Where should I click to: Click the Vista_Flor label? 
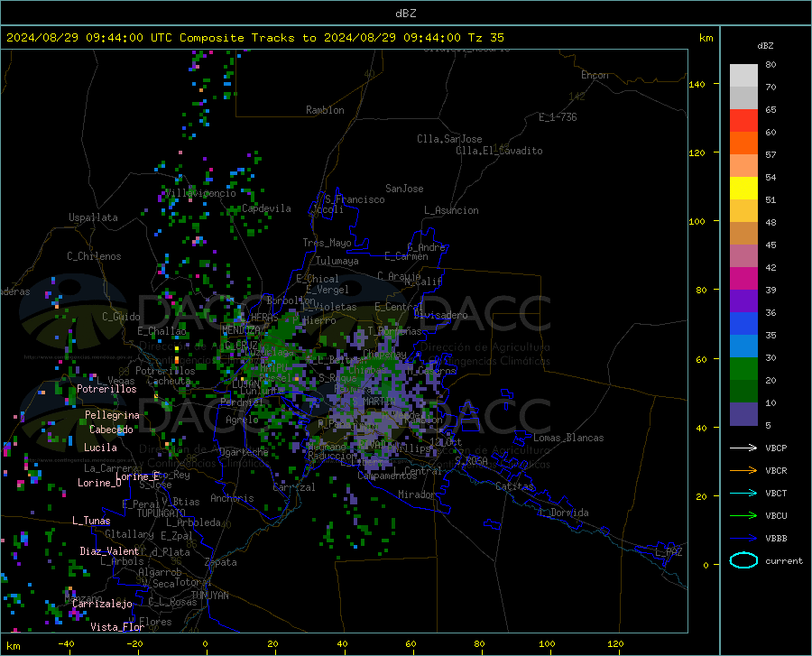point(117,627)
